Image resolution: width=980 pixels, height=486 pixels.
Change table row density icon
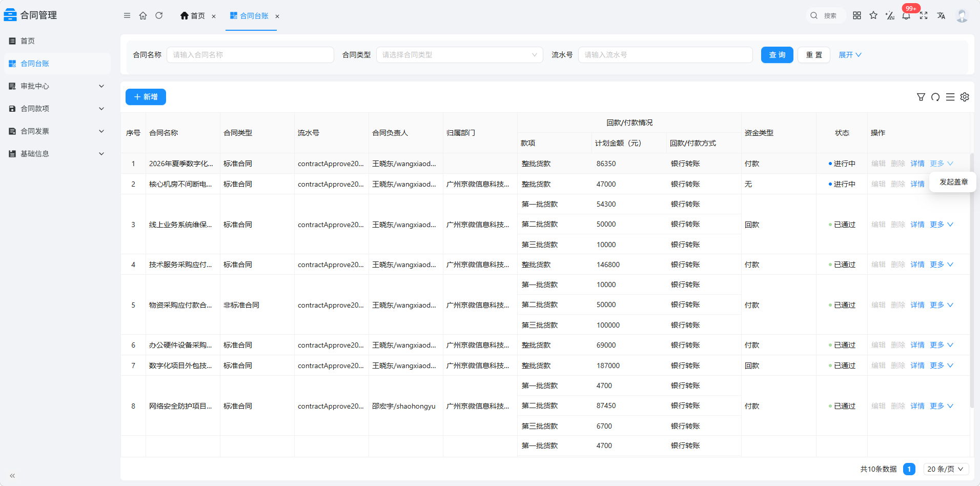[950, 97]
